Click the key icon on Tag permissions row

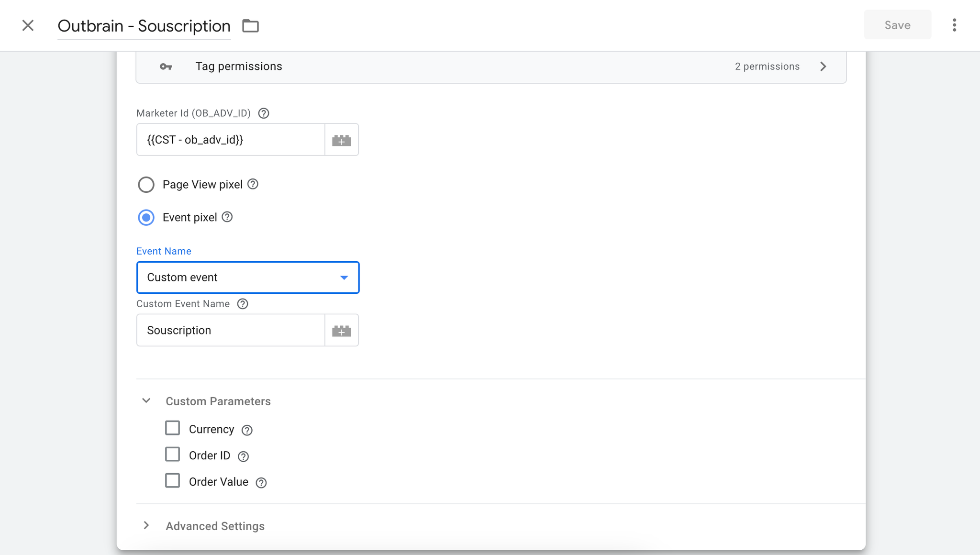tap(166, 67)
